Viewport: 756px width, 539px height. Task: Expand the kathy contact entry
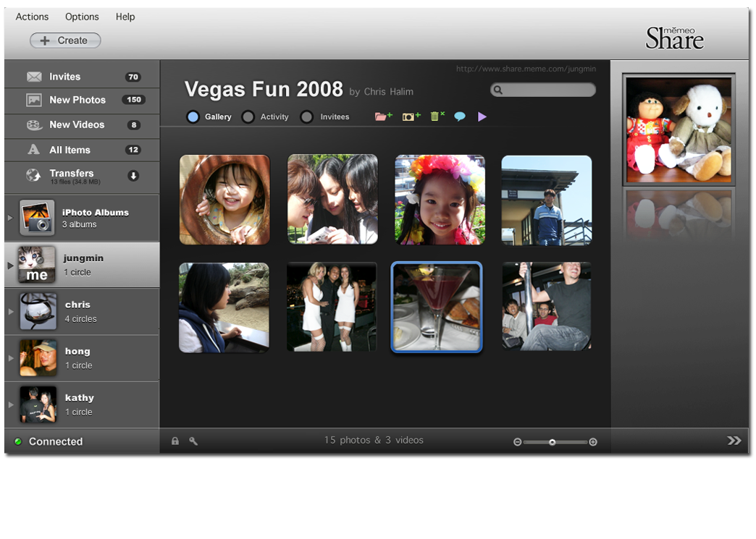(10, 404)
